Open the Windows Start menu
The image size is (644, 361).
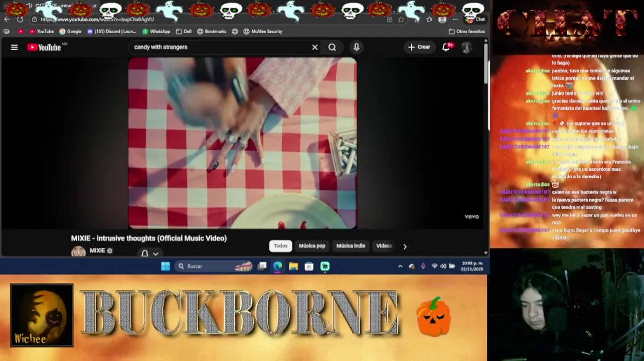click(166, 266)
